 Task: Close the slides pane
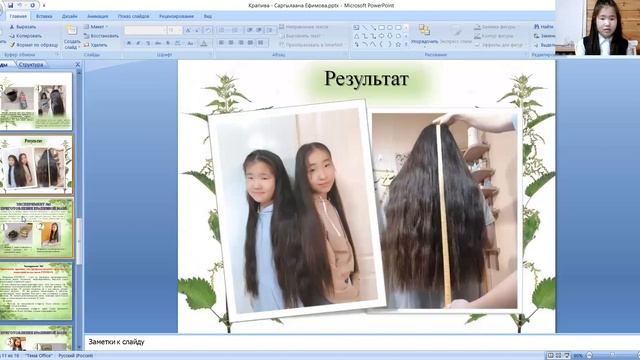coord(78,64)
